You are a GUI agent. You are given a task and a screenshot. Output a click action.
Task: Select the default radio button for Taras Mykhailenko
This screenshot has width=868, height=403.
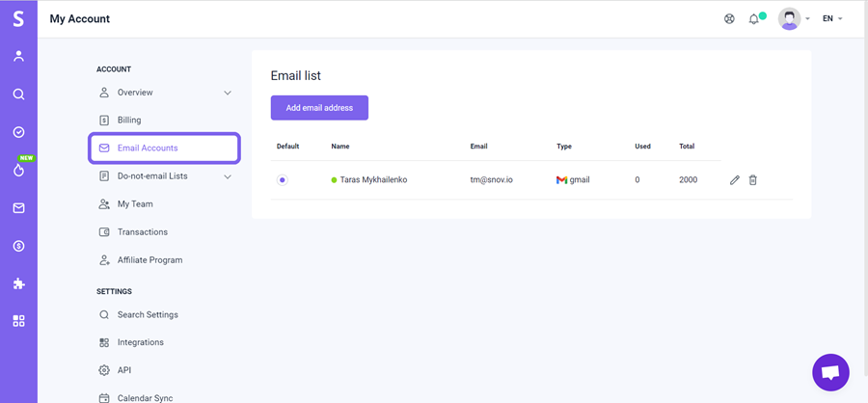pos(283,180)
